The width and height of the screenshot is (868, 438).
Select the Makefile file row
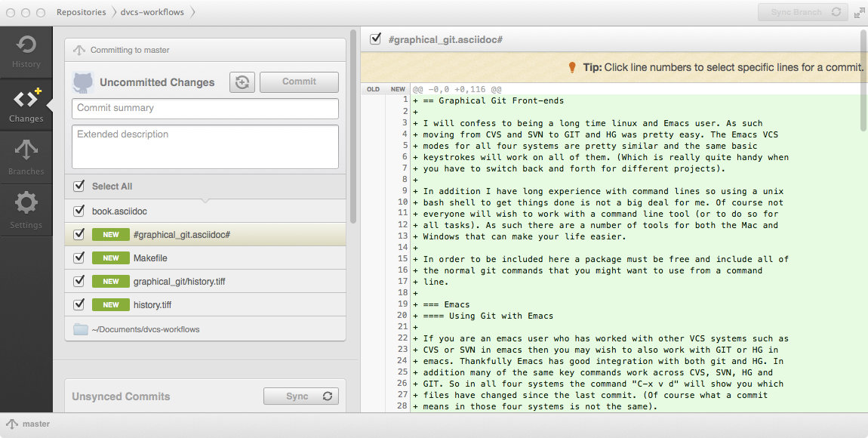tap(205, 258)
